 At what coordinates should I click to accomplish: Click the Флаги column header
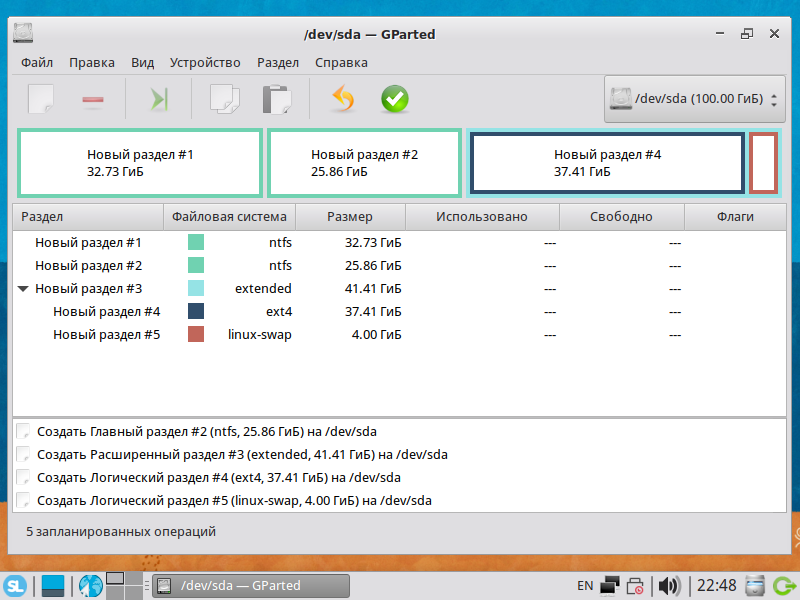[735, 217]
